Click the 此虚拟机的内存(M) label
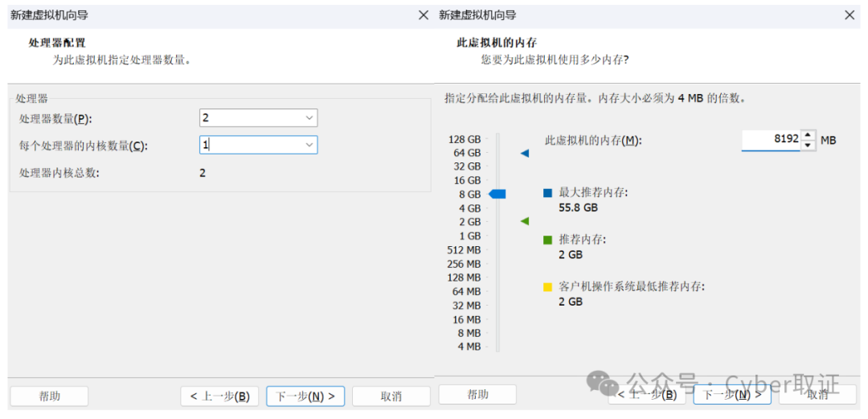Screen dimensions: 868x419 click(593, 141)
